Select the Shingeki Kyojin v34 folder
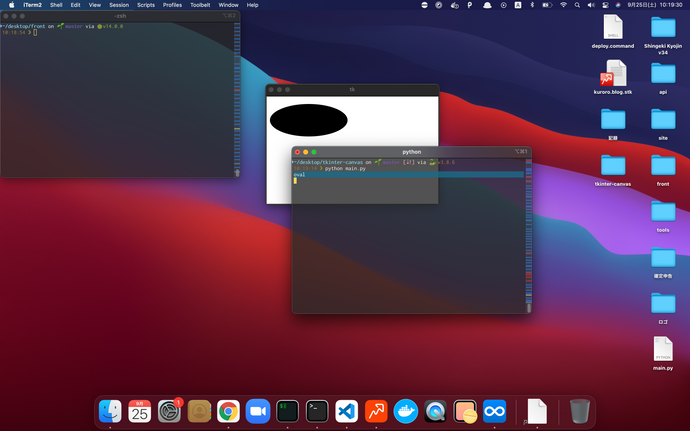 (663, 35)
